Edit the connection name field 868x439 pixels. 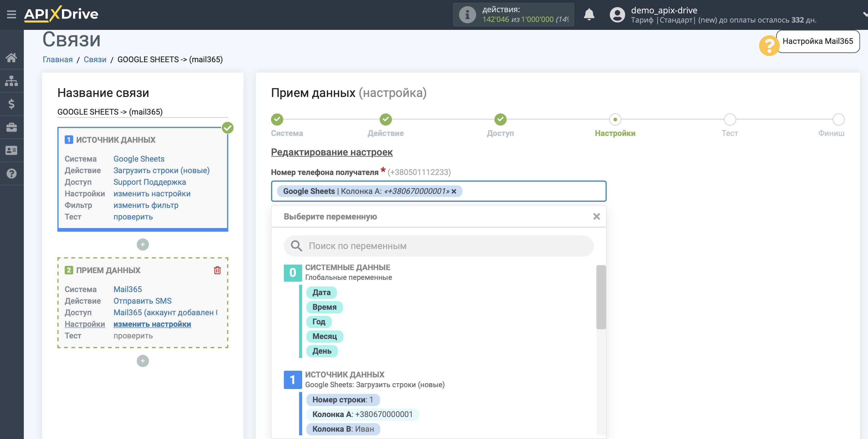coord(143,112)
